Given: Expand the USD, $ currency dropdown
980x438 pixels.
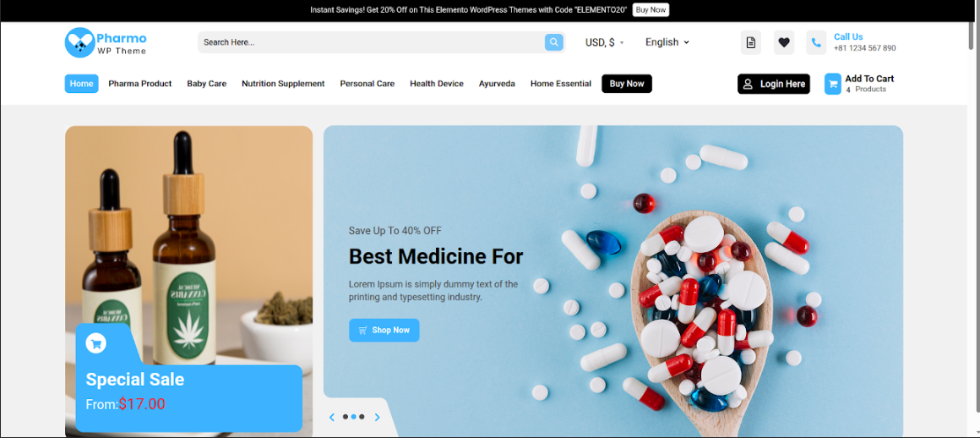Looking at the screenshot, I should pyautogui.click(x=604, y=42).
